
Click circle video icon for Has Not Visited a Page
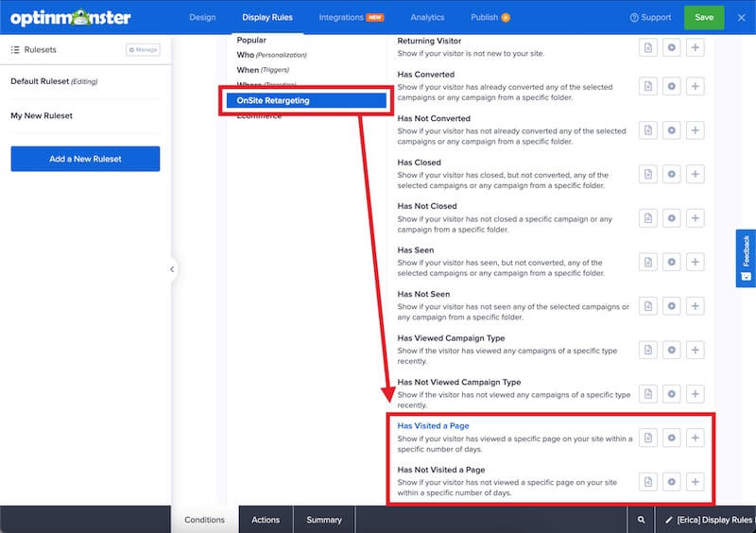(672, 482)
